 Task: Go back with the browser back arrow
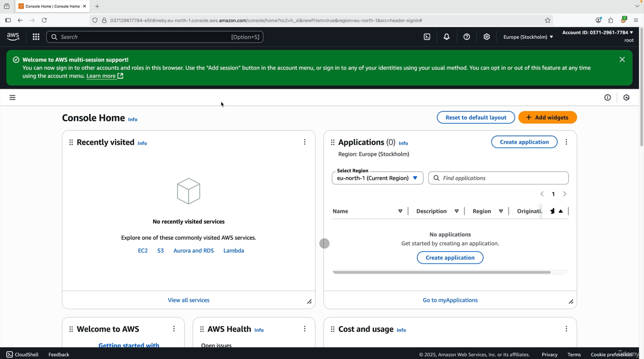coord(20,20)
